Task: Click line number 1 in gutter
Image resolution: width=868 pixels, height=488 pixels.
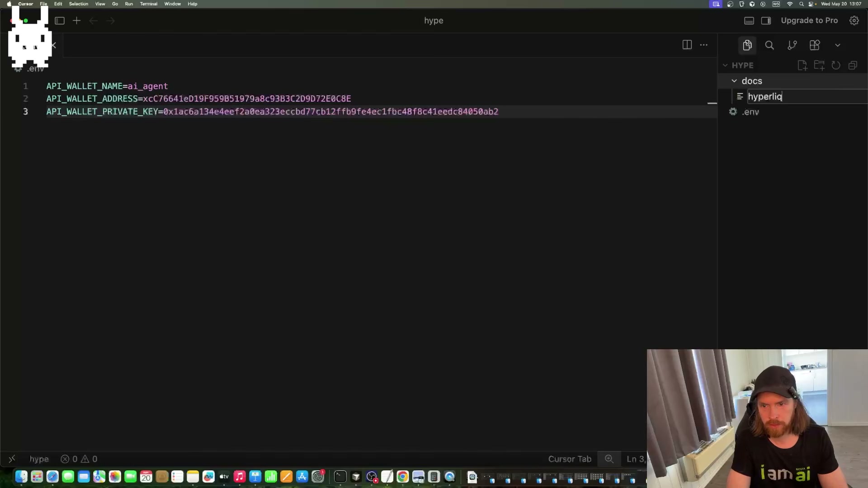Action: click(26, 86)
